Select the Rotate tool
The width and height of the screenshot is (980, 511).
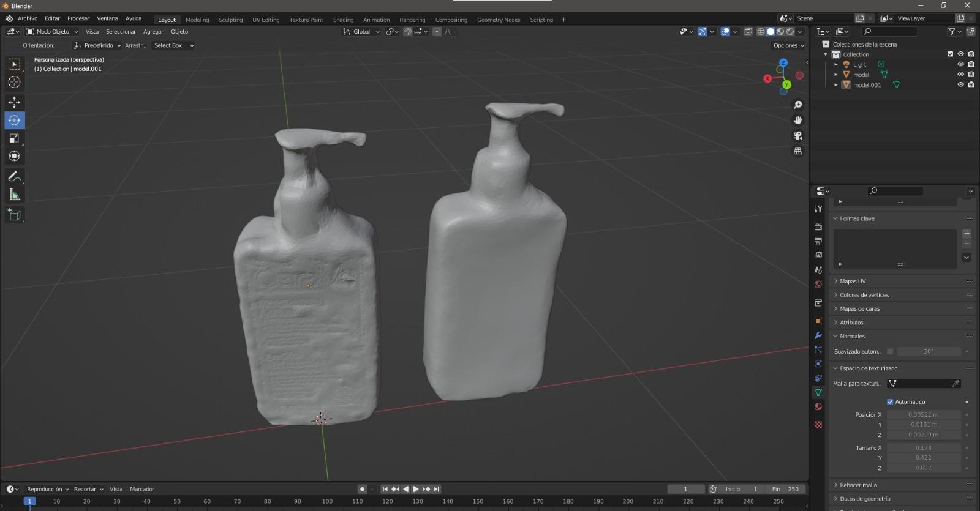click(x=14, y=120)
